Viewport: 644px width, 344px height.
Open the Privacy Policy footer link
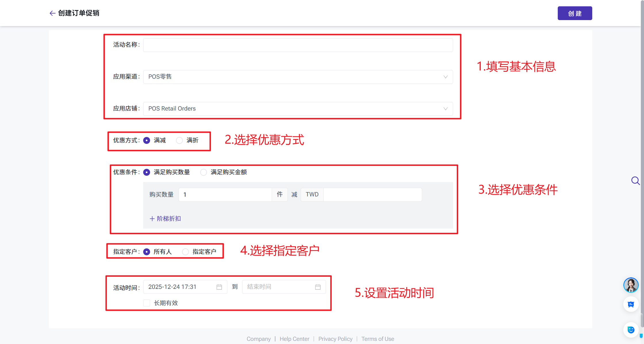(335, 339)
